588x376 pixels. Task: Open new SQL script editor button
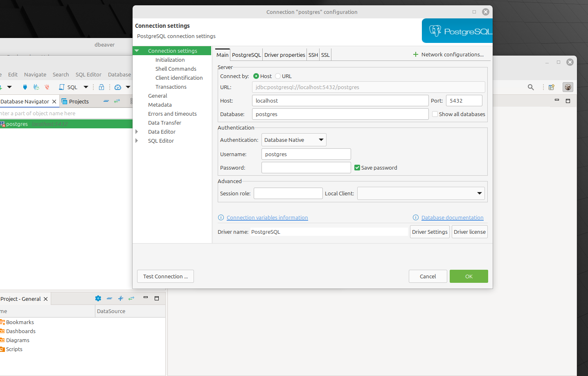tap(68, 87)
